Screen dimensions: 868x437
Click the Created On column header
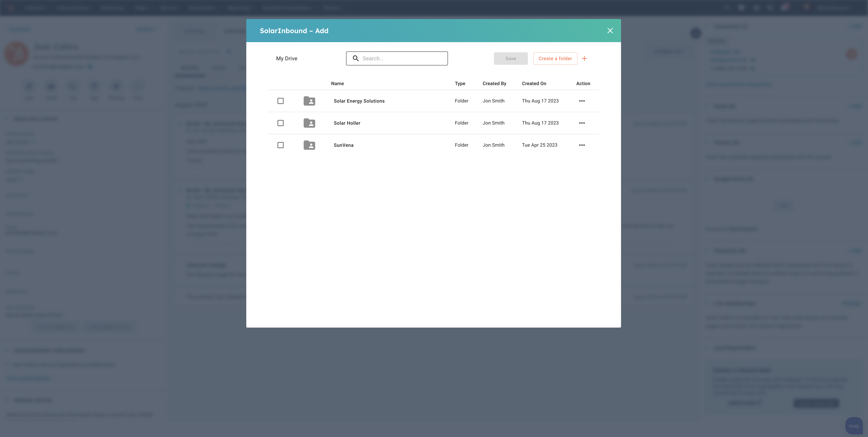534,83
